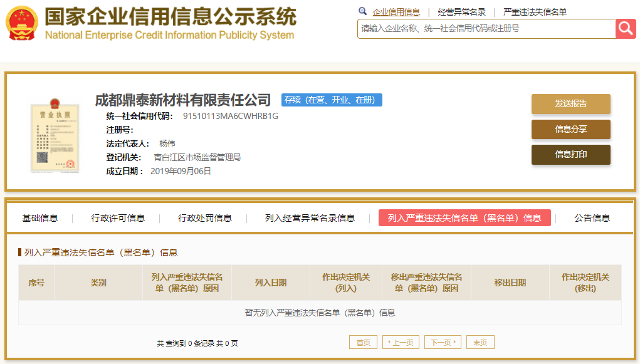Click registration authority 青白江区市场监督管理局
The image size is (640, 364).
[x=197, y=157]
